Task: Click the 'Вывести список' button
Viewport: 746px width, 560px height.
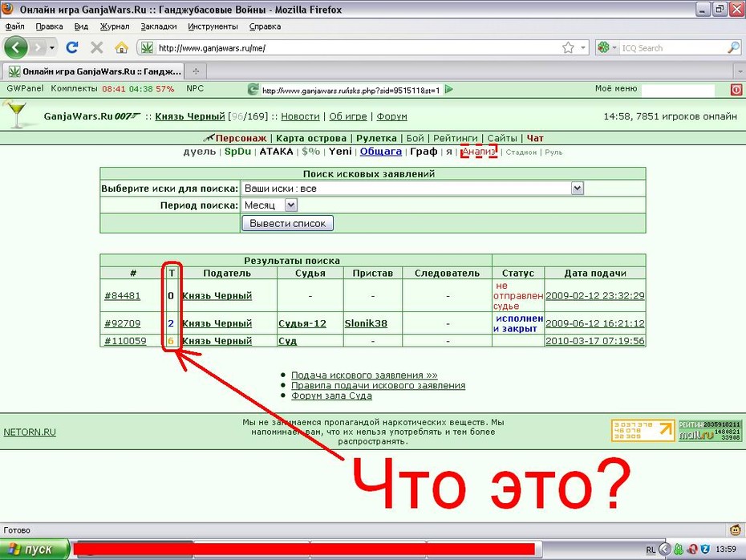Action: tap(287, 223)
